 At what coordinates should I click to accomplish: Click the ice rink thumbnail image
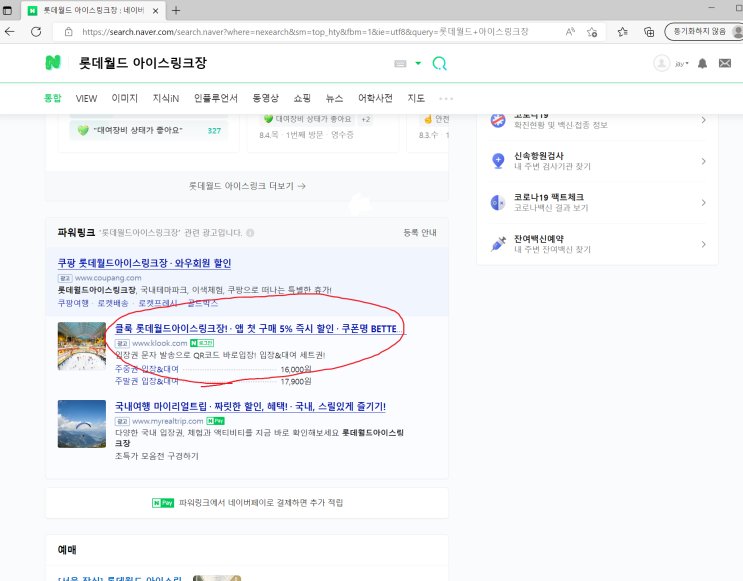point(82,346)
